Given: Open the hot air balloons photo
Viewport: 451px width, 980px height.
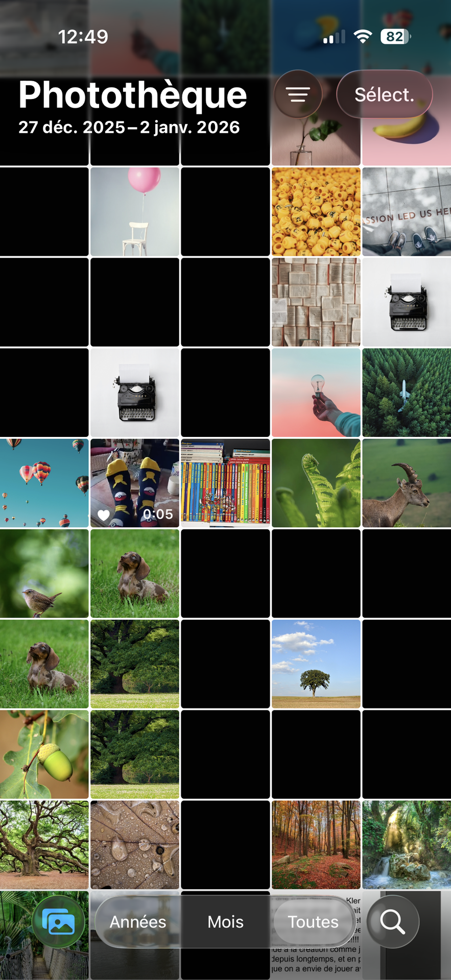Looking at the screenshot, I should pos(44,483).
